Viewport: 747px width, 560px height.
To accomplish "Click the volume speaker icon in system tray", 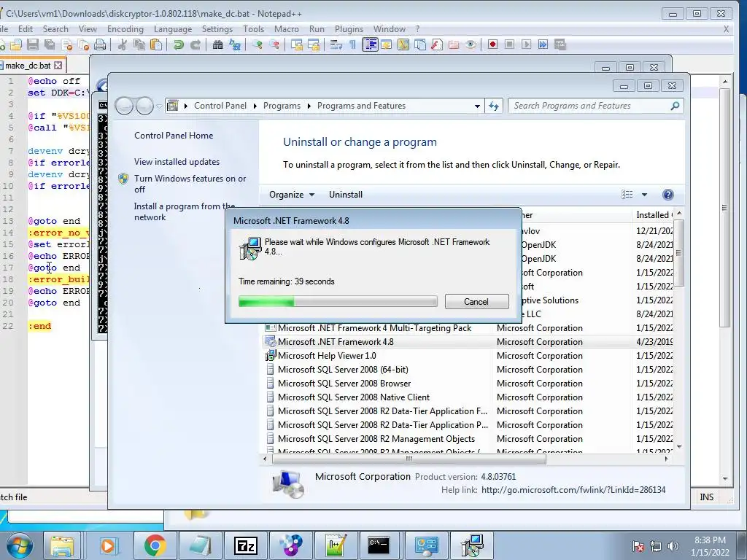I will click(673, 546).
